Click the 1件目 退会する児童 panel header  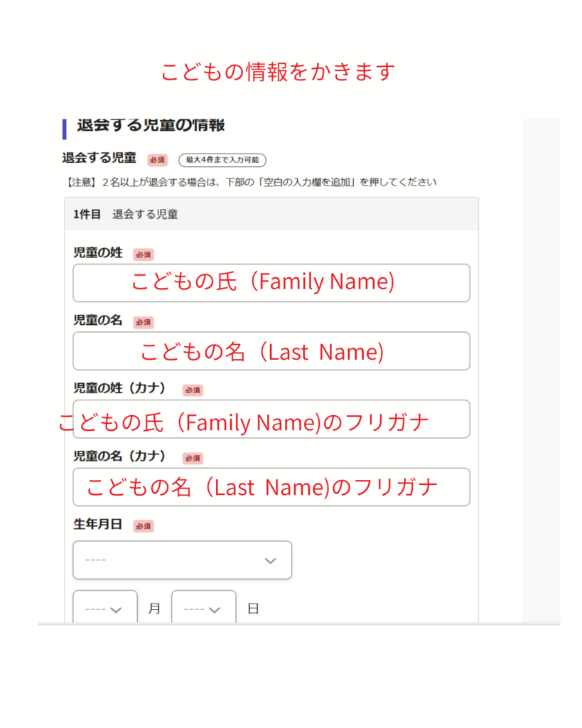click(271, 214)
